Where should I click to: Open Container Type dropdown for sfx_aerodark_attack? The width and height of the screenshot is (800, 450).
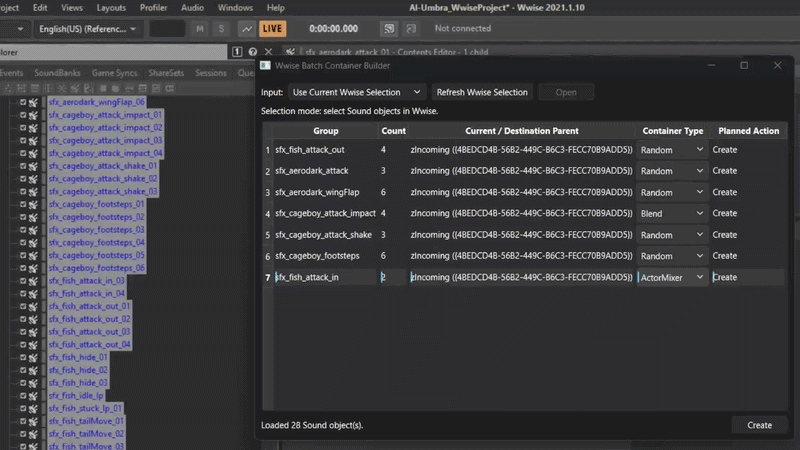click(x=672, y=171)
